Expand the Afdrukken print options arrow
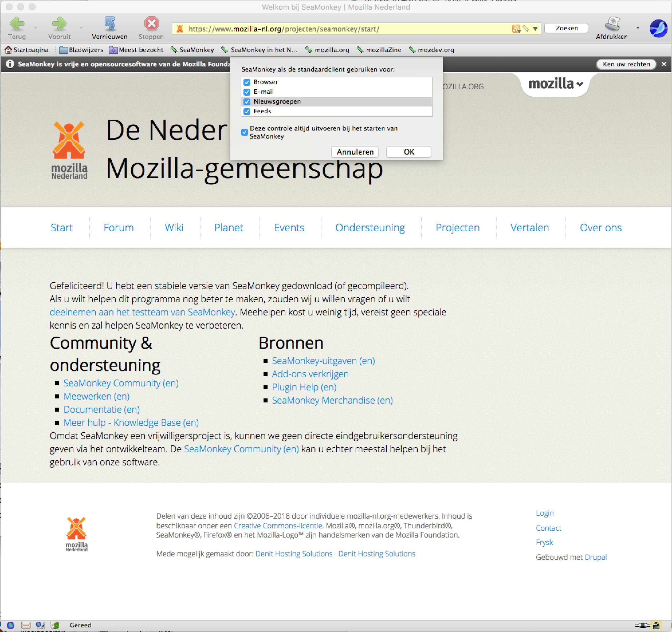 pyautogui.click(x=638, y=28)
